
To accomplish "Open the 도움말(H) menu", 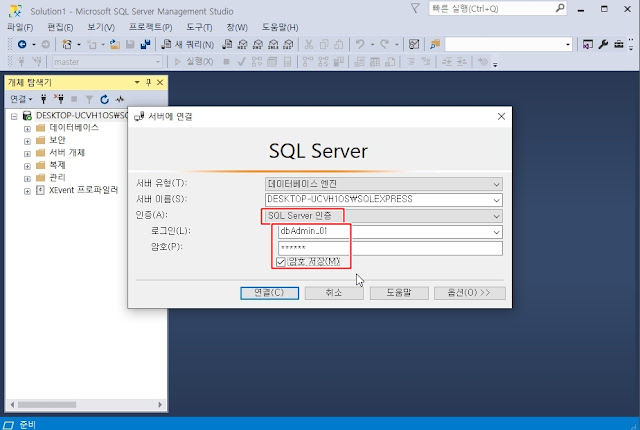I will (x=280, y=27).
